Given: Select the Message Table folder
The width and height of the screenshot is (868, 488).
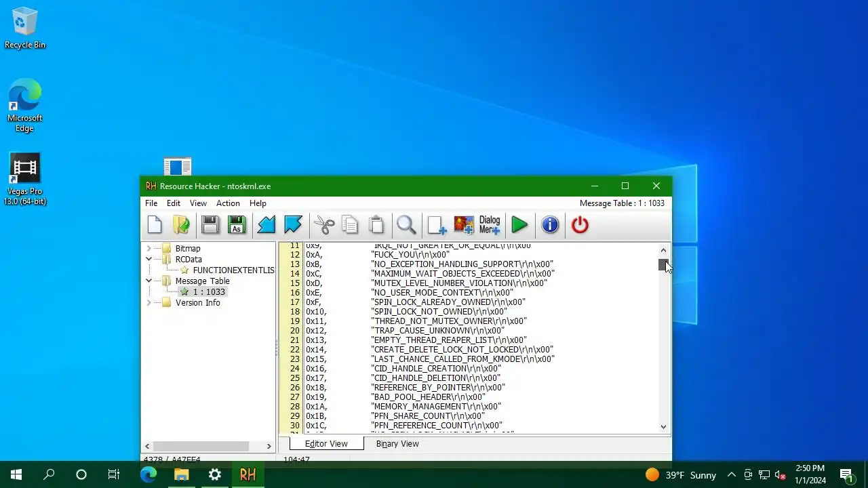Looking at the screenshot, I should (x=202, y=281).
